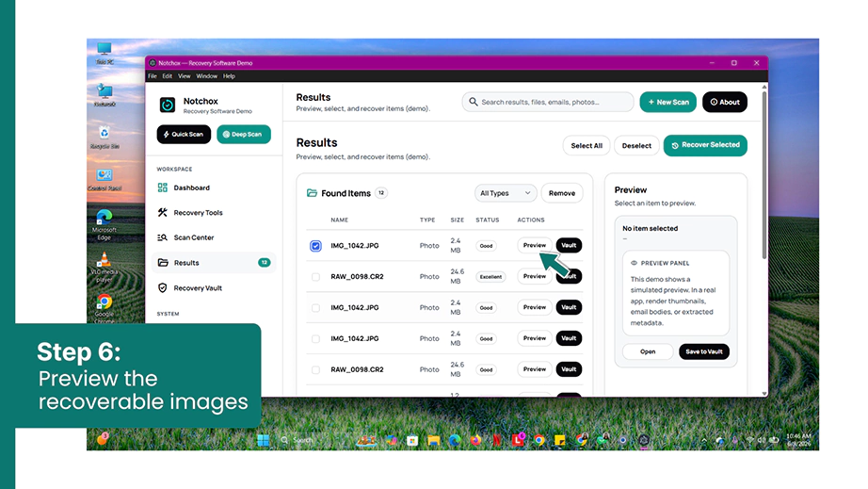Open Recovery Tools wrench icon
Viewport: 868px width, 489px height.
(162, 212)
